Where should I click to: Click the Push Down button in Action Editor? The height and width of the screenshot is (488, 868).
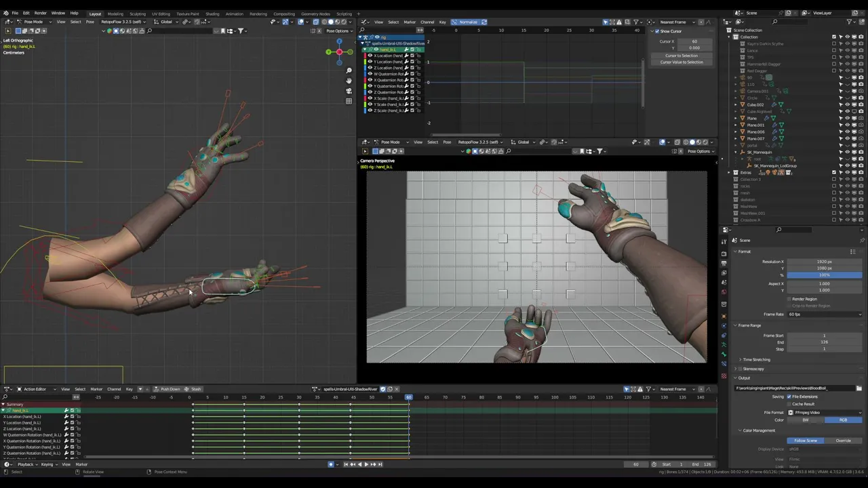(x=167, y=389)
